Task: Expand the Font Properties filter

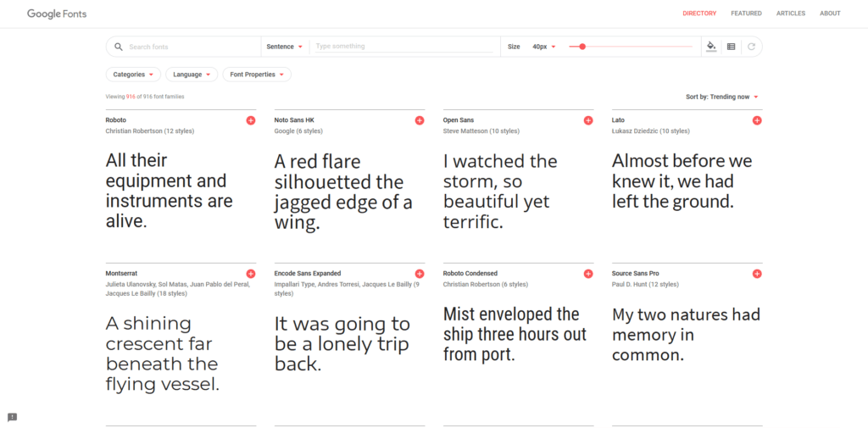Action: (257, 75)
